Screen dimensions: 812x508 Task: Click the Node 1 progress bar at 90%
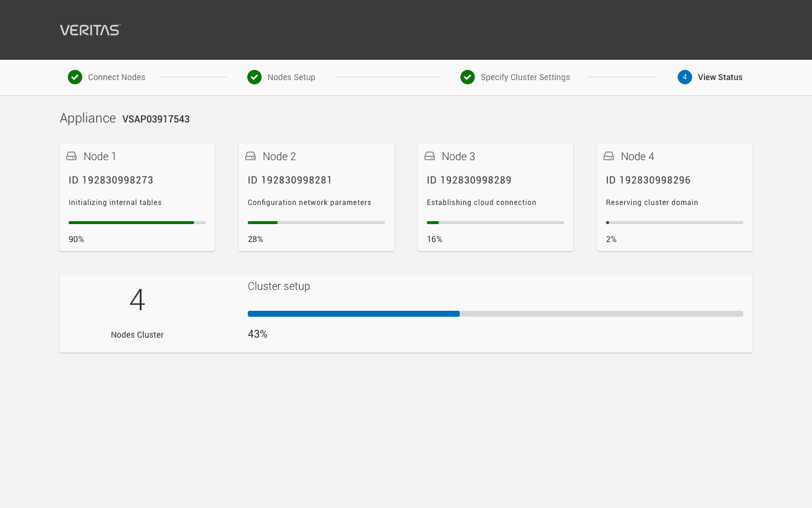(x=137, y=222)
